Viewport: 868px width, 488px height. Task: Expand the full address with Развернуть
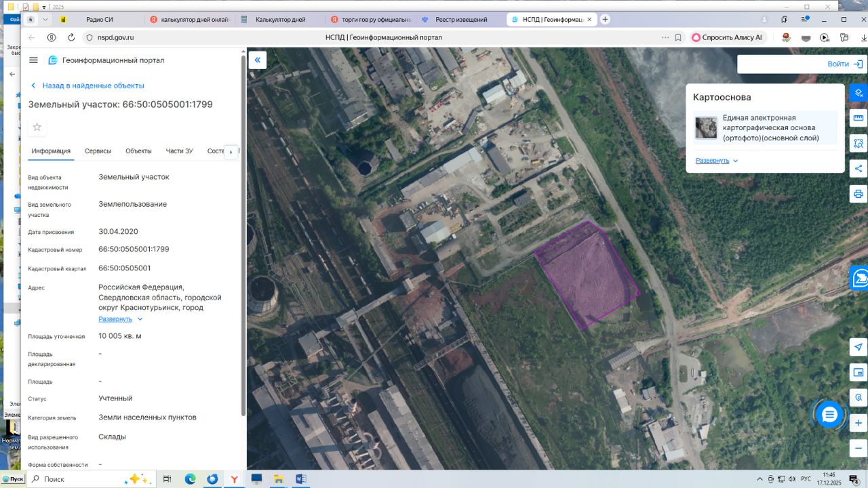click(x=121, y=319)
